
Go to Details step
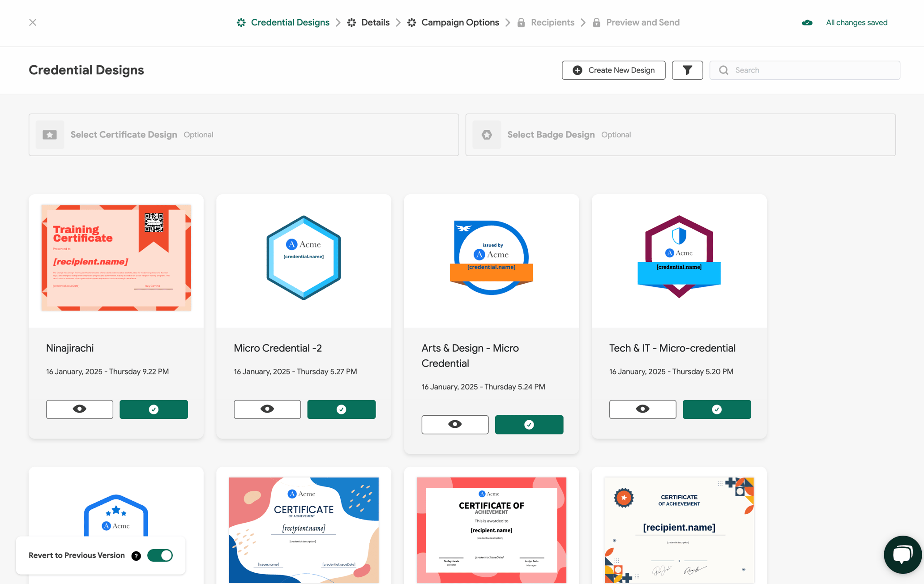tap(375, 22)
